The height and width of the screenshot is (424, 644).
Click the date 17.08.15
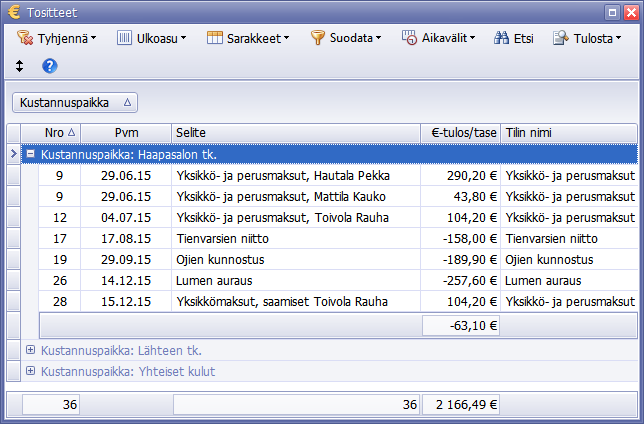(x=126, y=238)
